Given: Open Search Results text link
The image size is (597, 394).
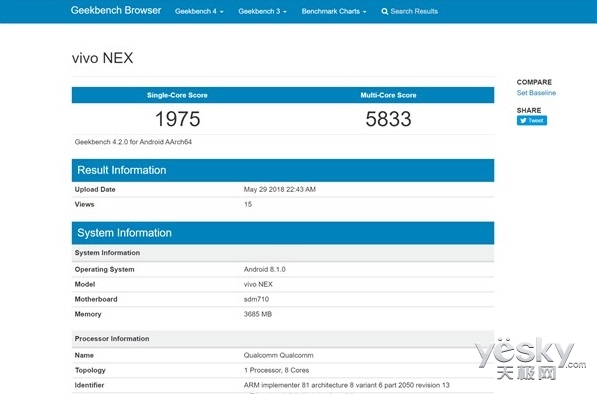Looking at the screenshot, I should (414, 11).
